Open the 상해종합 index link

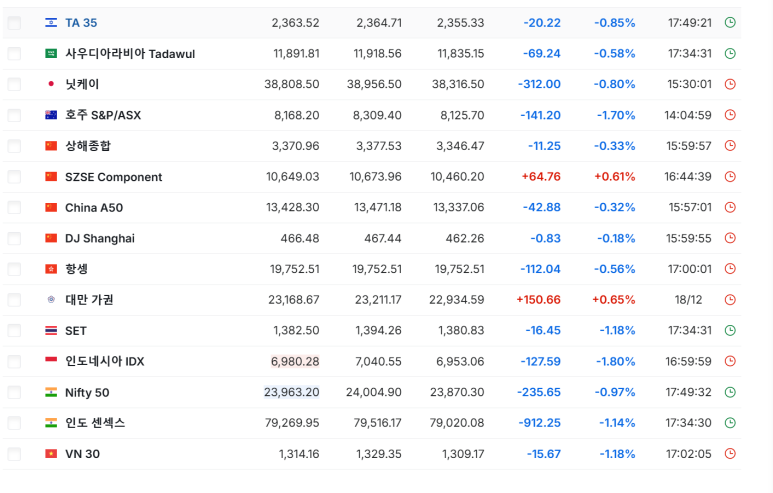(x=88, y=145)
